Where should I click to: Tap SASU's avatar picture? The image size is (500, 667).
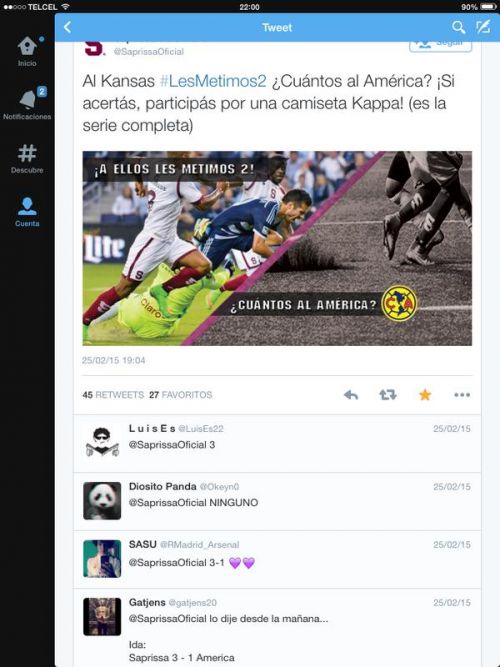[x=102, y=559]
